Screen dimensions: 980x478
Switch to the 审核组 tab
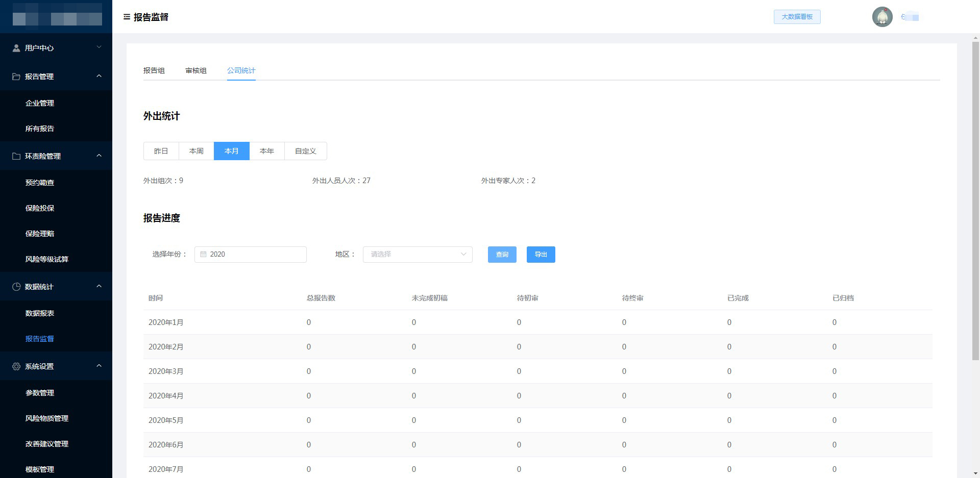(x=195, y=70)
